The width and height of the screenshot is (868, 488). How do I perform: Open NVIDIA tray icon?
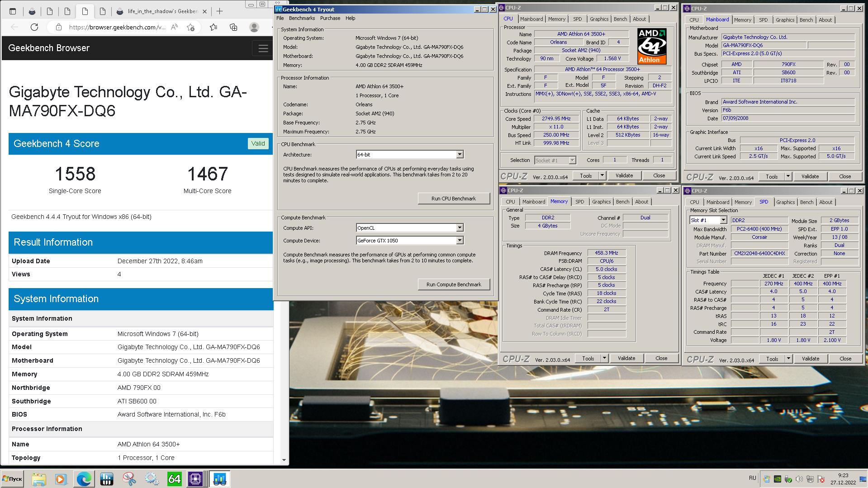(778, 479)
